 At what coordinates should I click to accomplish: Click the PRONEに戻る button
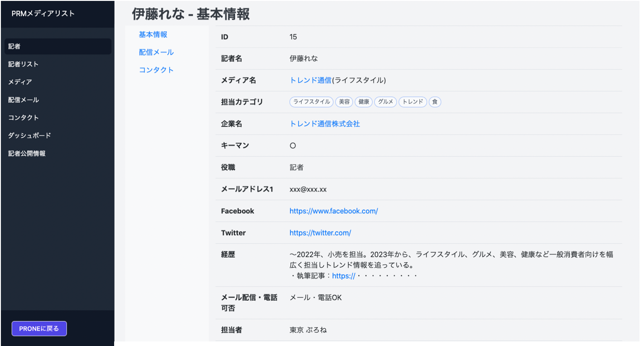point(39,329)
